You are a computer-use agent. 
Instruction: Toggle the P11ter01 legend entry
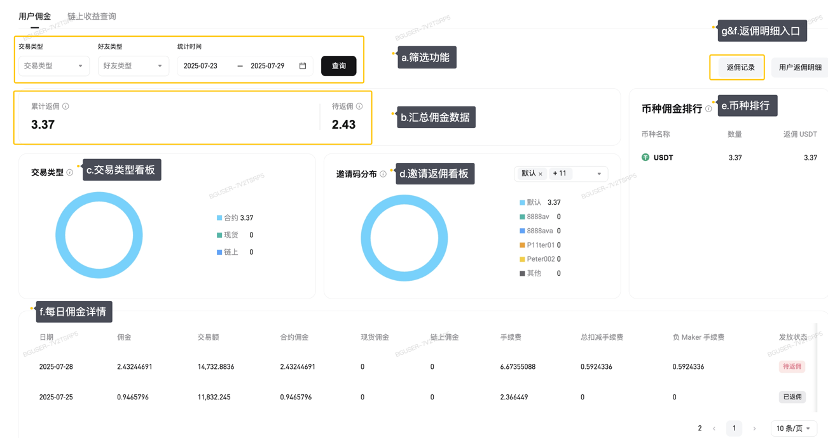click(540, 245)
